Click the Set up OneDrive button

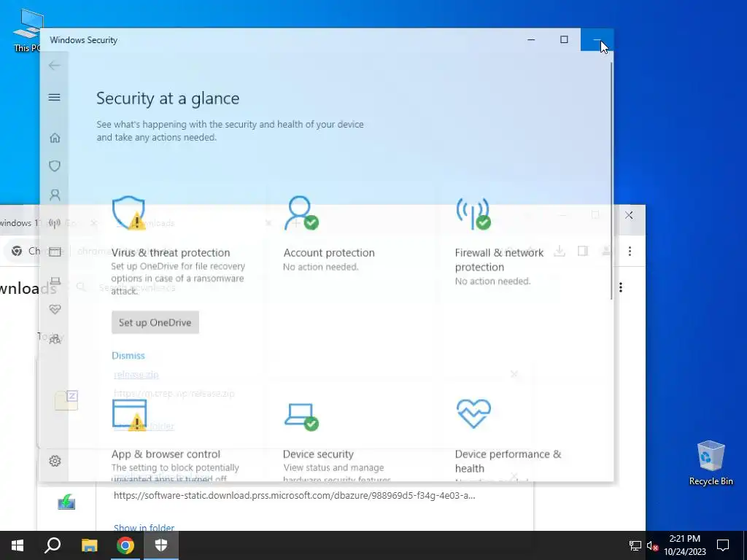pyautogui.click(x=155, y=322)
